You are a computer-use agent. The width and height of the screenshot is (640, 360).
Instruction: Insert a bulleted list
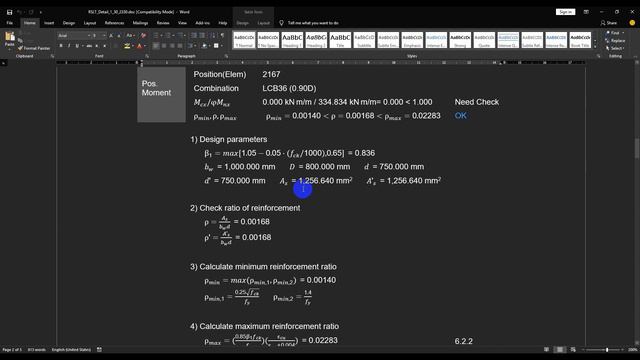(x=157, y=36)
